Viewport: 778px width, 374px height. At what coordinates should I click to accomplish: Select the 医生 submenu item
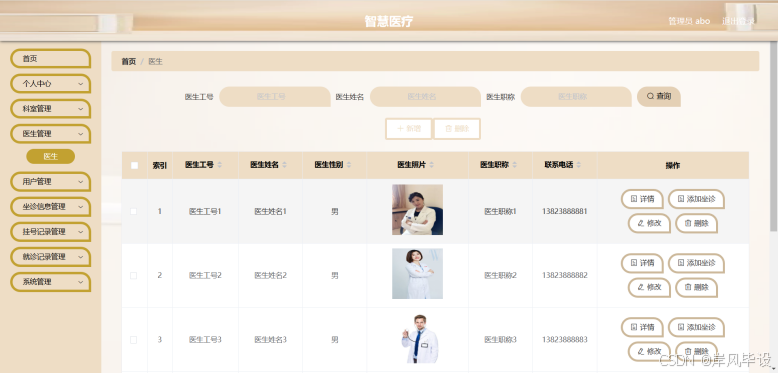pos(51,156)
